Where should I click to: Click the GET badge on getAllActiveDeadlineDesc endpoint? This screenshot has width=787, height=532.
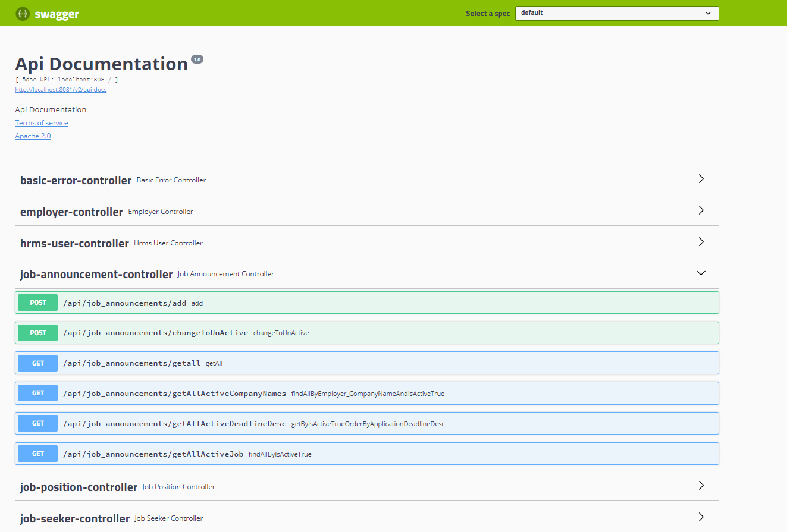click(37, 423)
